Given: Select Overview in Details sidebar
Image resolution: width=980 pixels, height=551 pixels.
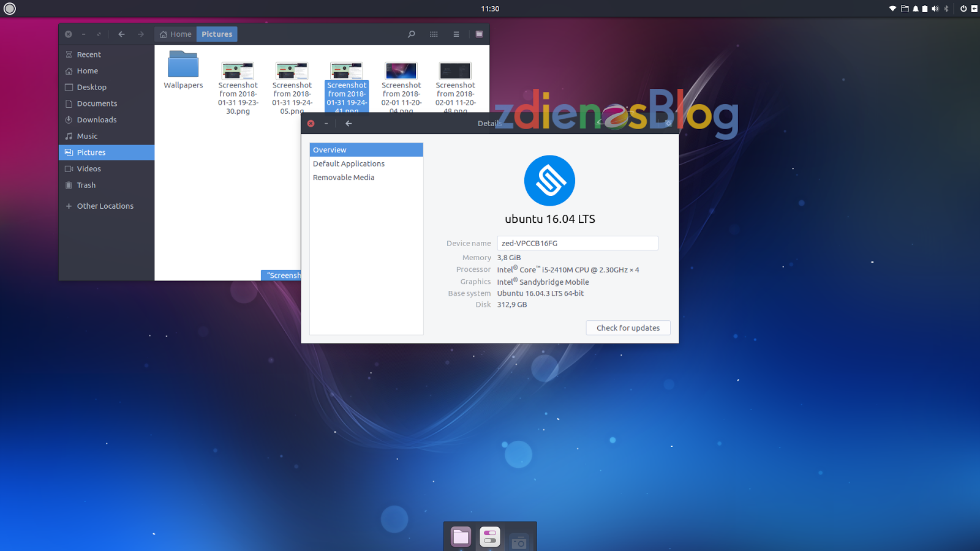Looking at the screenshot, I should (x=366, y=150).
